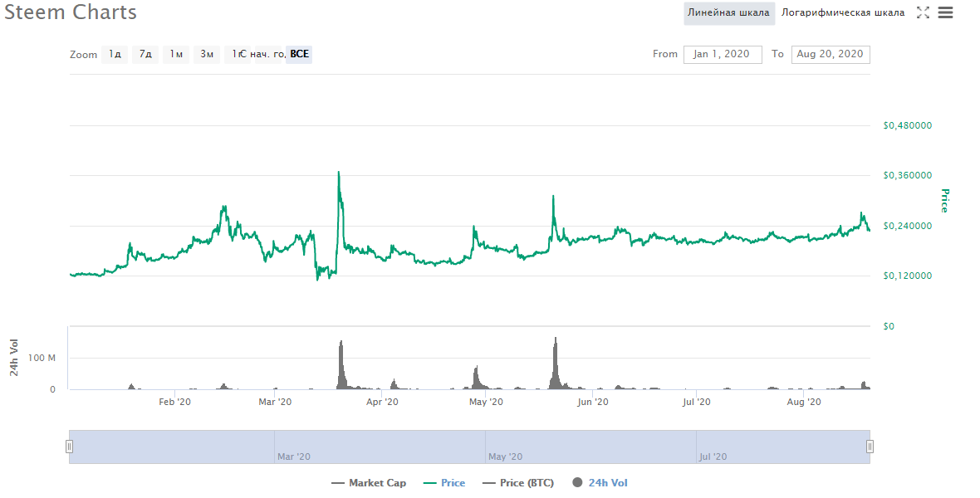Edit the To date field

(x=830, y=54)
